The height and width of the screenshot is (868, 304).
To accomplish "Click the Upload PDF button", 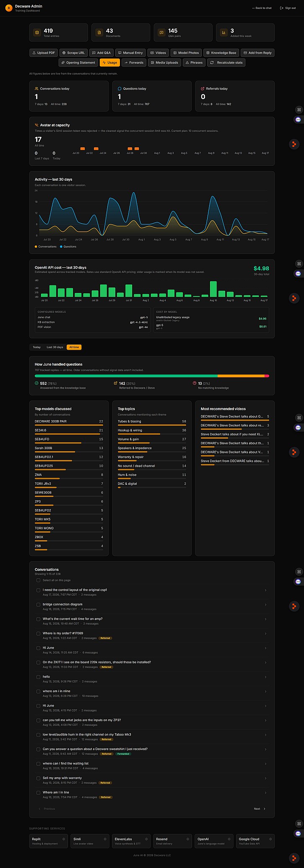I will 44,53.
